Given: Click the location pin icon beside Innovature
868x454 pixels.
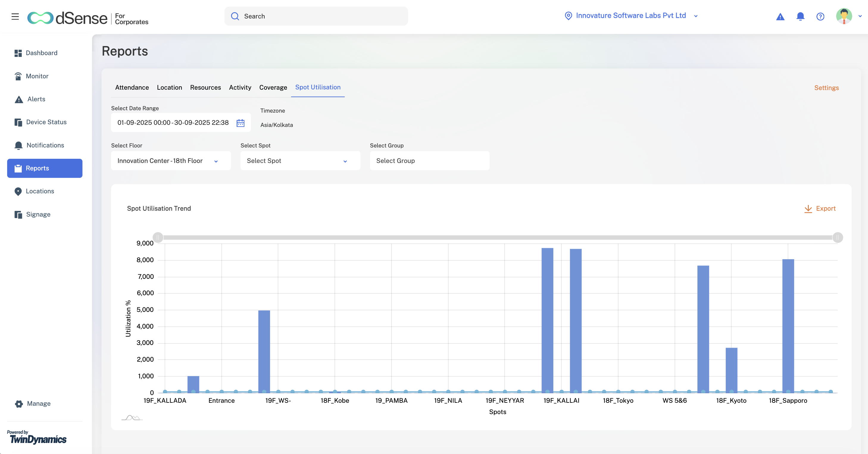Looking at the screenshot, I should click(x=568, y=16).
